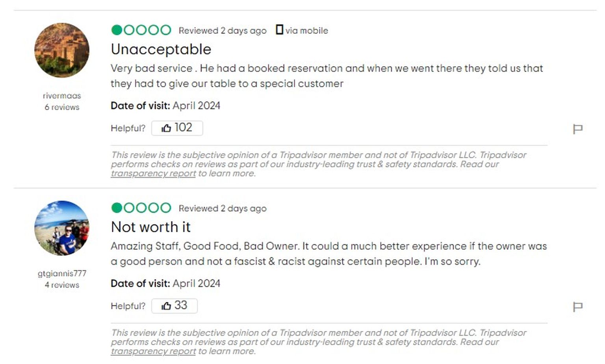Screen dimensions: 605x364
Task: Click the flag icon on Unacceptable review
Action: pyautogui.click(x=577, y=129)
